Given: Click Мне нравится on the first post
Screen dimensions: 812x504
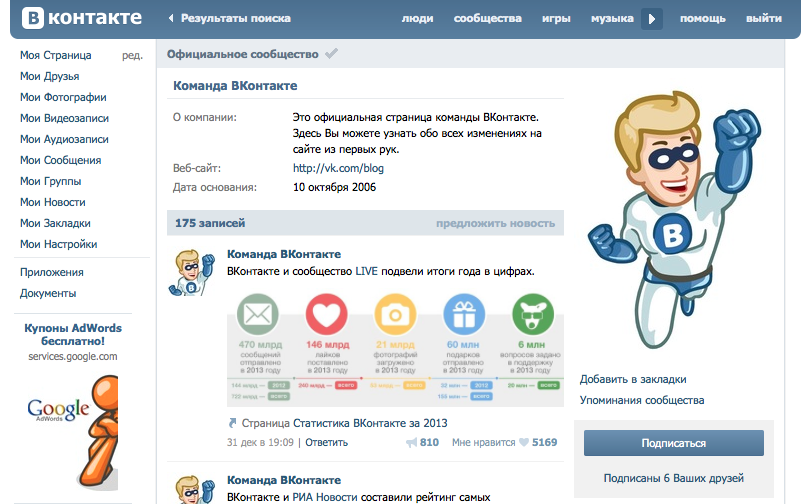Looking at the screenshot, I should click(x=483, y=442).
